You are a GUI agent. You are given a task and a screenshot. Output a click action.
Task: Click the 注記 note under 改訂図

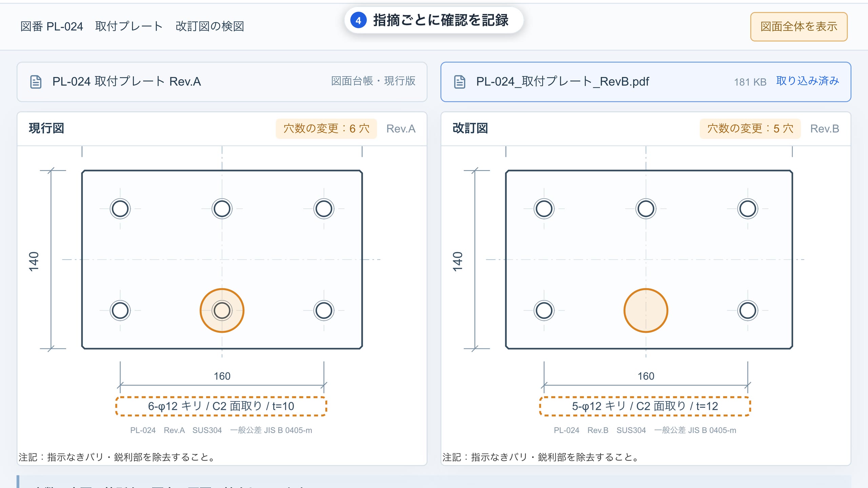tap(541, 457)
